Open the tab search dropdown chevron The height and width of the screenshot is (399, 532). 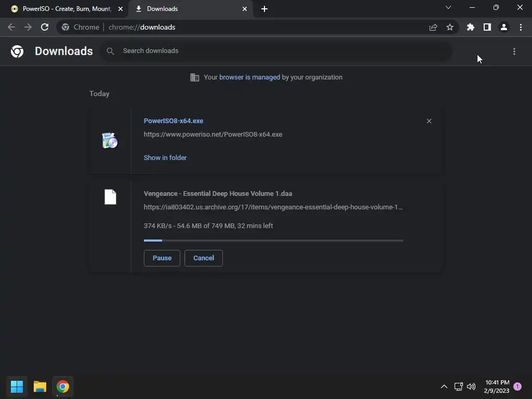[448, 7]
